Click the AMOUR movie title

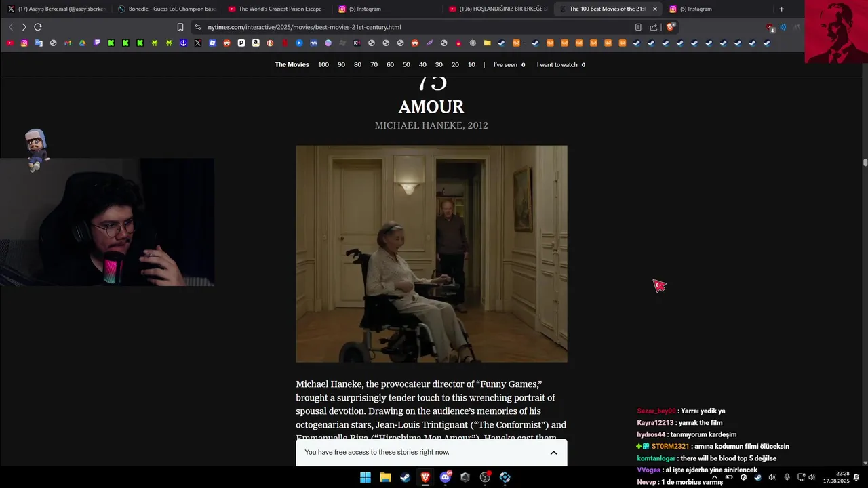click(x=431, y=107)
